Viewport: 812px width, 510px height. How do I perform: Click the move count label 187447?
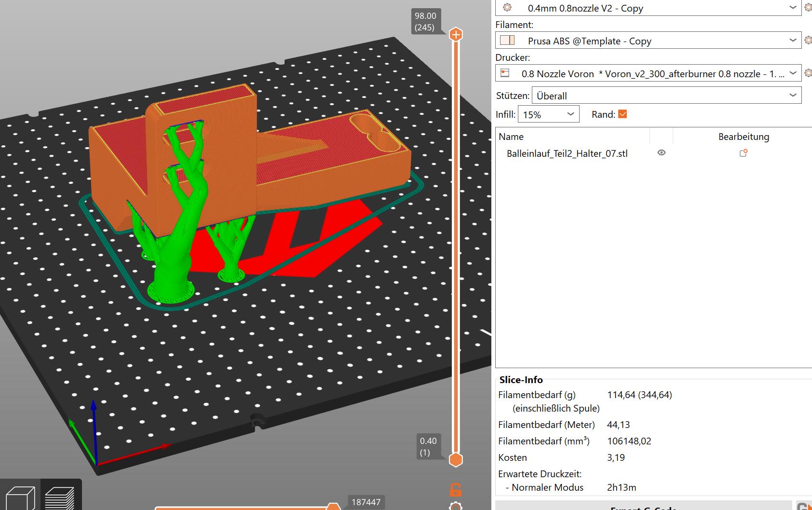366,502
